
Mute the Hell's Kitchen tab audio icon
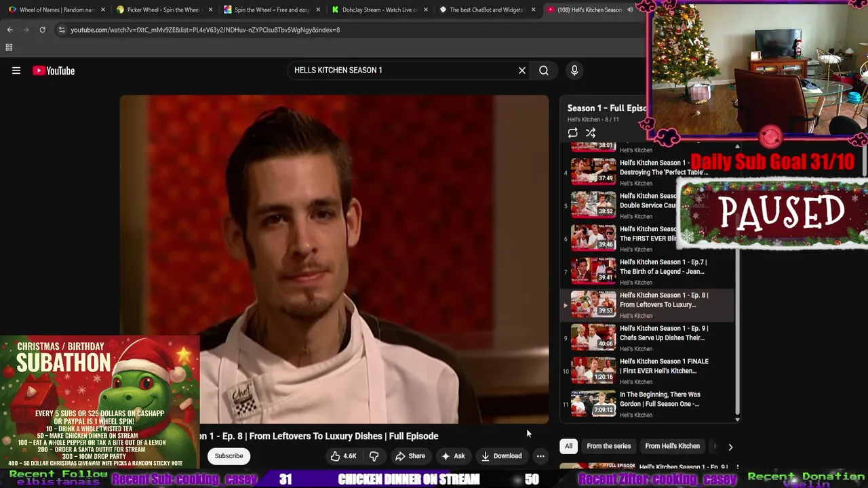(x=630, y=10)
